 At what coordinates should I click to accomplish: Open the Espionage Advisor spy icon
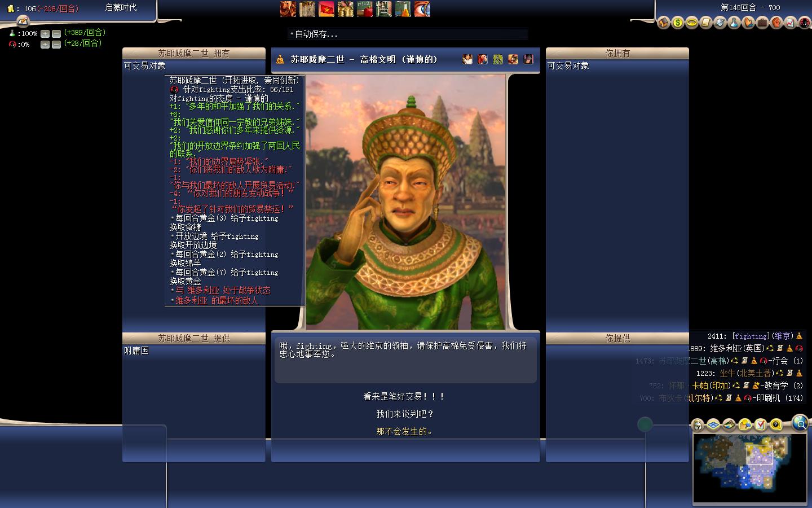[805, 23]
